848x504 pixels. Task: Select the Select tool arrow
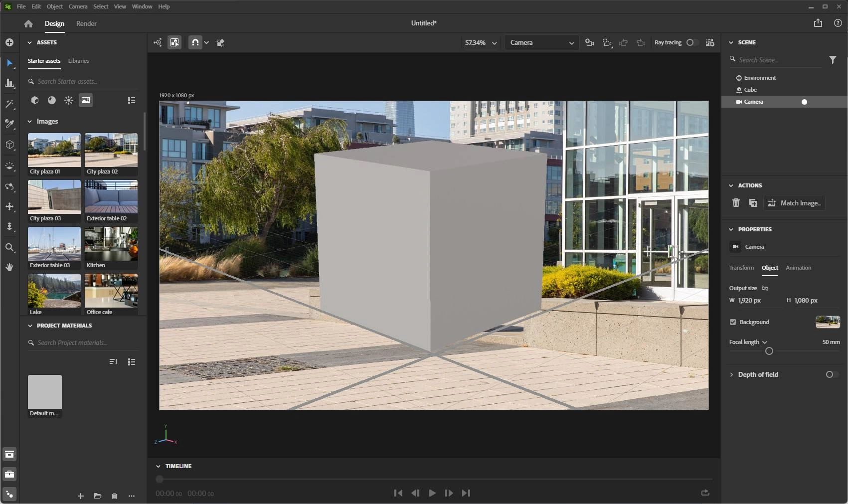(9, 63)
